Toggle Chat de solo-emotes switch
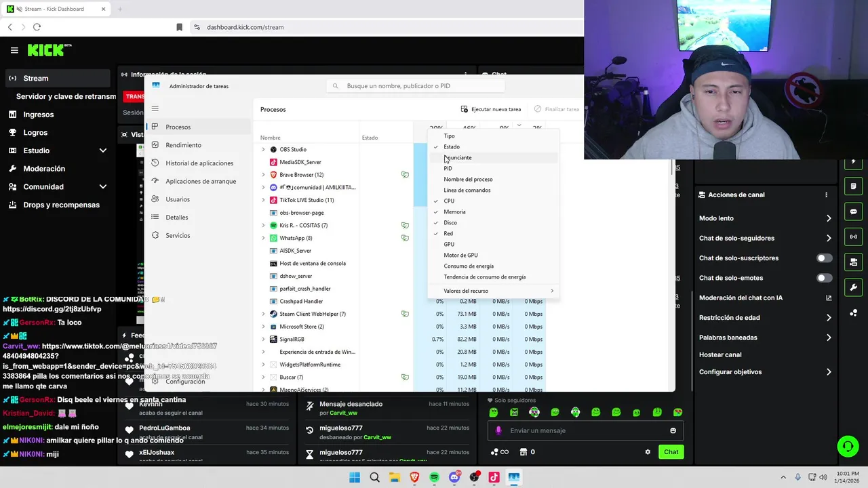 pyautogui.click(x=824, y=278)
